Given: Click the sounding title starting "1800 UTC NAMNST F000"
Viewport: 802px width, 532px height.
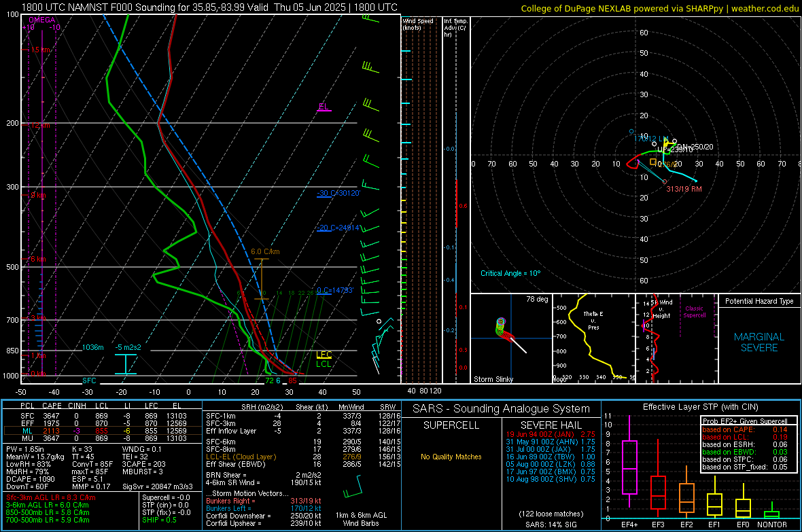Looking at the screenshot, I should 209,7.
